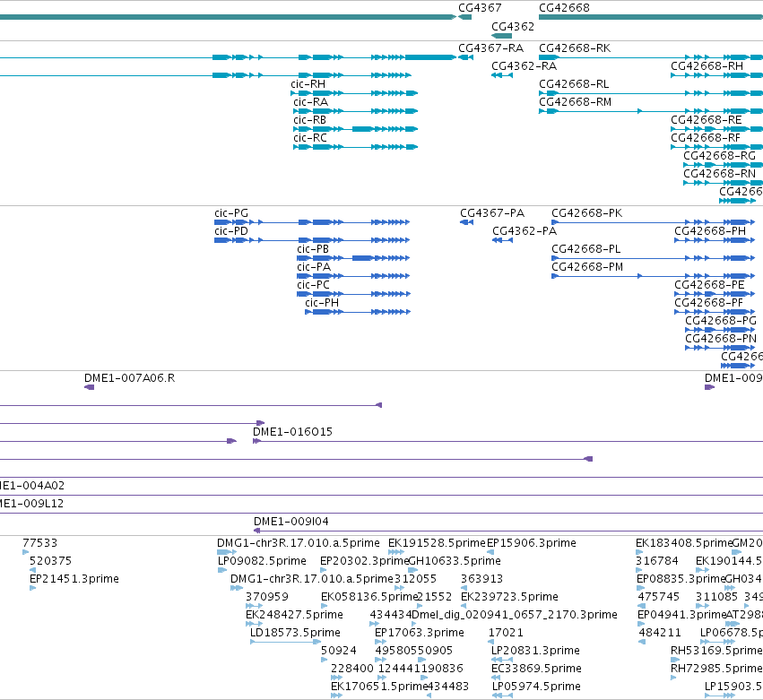Select the EP17063.3prime EST
The width and height of the screenshot is (763, 700).
click(x=420, y=634)
